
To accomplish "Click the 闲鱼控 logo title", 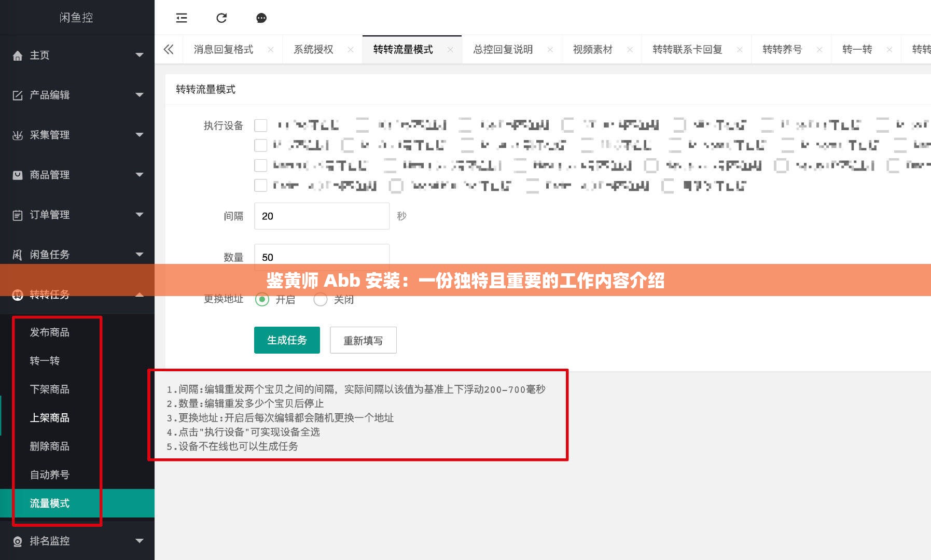I will coord(76,18).
